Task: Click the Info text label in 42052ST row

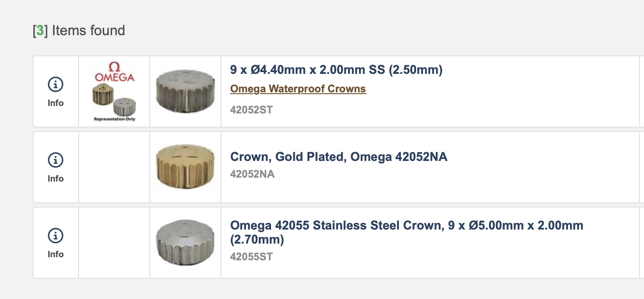Action: click(x=55, y=103)
